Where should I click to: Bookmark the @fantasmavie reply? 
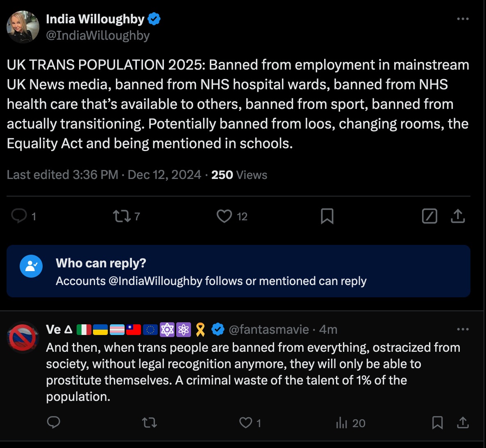[437, 422]
